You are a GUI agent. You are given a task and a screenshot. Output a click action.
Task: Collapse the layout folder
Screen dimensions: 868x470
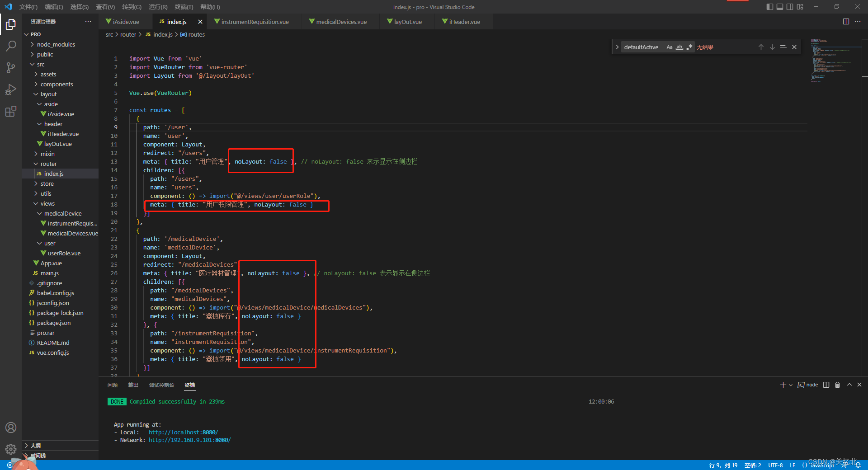(x=60, y=94)
